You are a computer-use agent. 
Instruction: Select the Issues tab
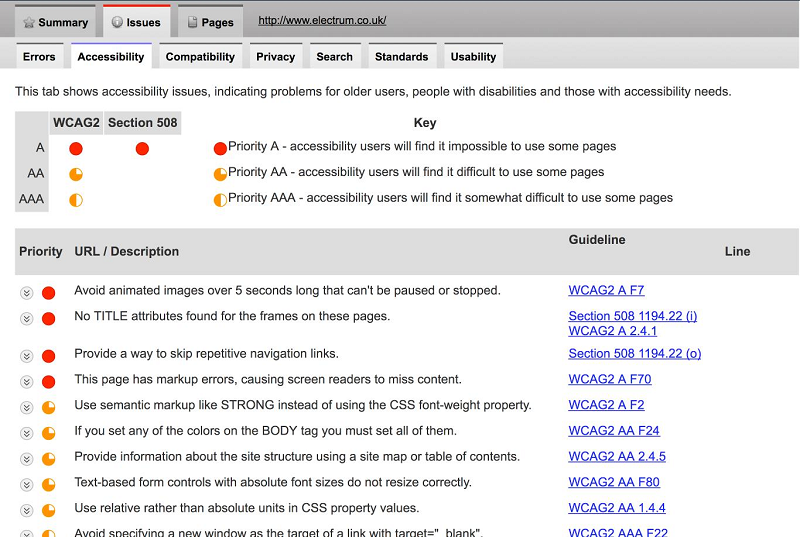(x=136, y=22)
